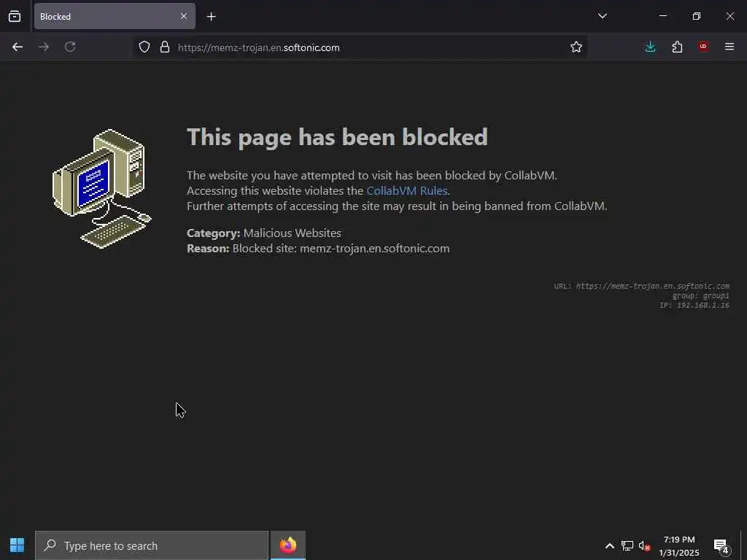
Task: Click the IP 192.168.1.16 text
Action: pyautogui.click(x=694, y=306)
